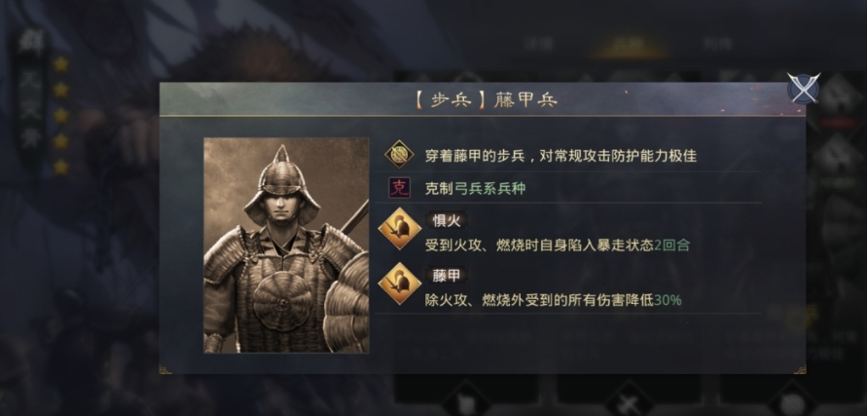This screenshot has height=416, width=868.
Task: Tap the bottom left diamond armor icon
Action: click(466, 400)
